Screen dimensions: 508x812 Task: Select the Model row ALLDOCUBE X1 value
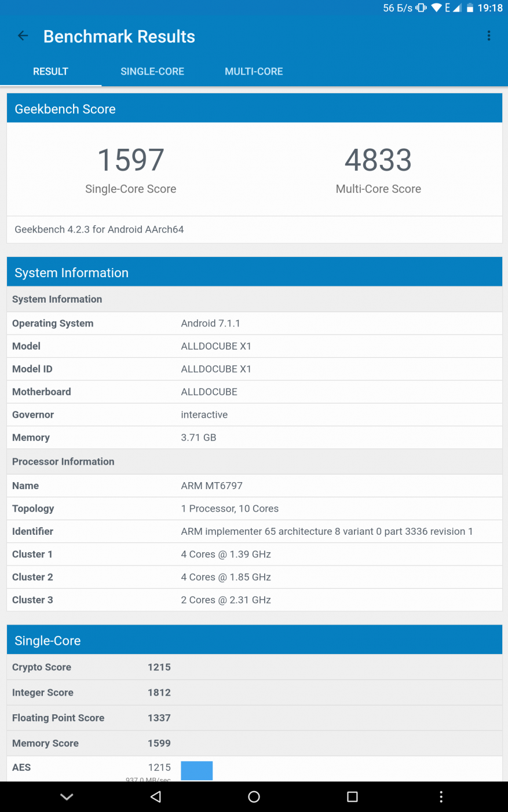(216, 346)
